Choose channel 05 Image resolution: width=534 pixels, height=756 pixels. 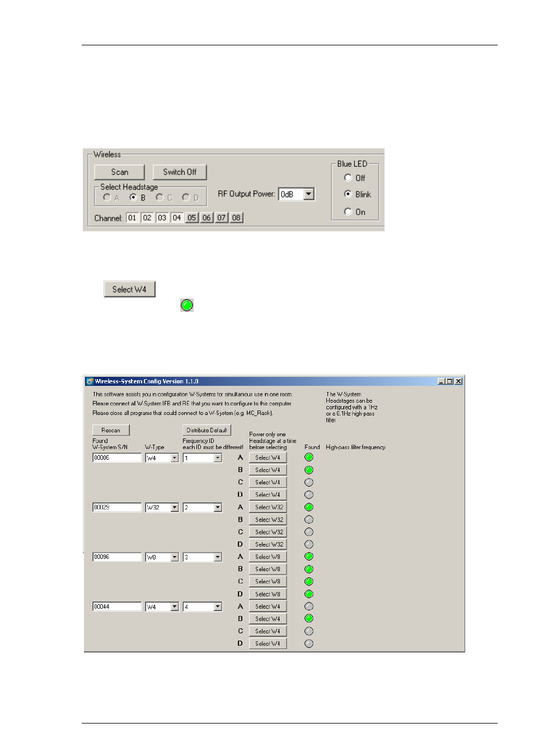pyautogui.click(x=192, y=217)
